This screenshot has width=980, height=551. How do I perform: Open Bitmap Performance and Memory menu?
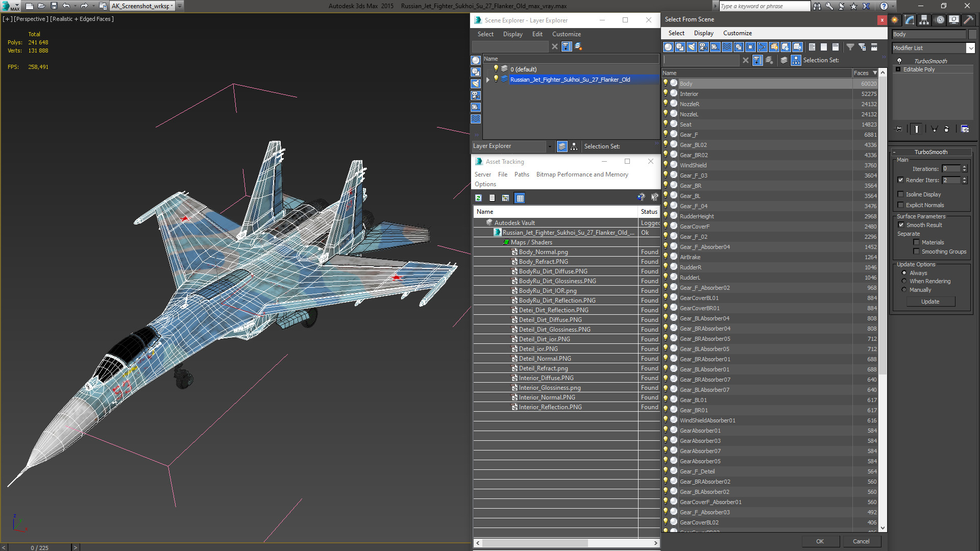(x=582, y=174)
